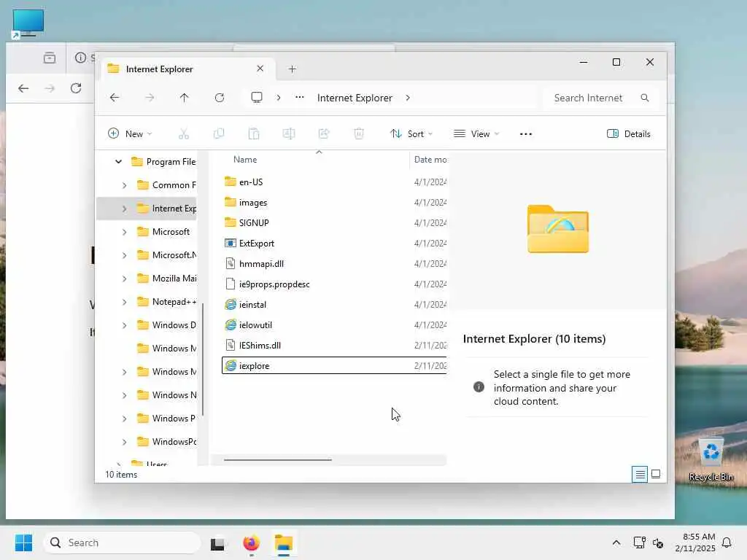
Task: Select ExtExport application icon
Action: [231, 244]
